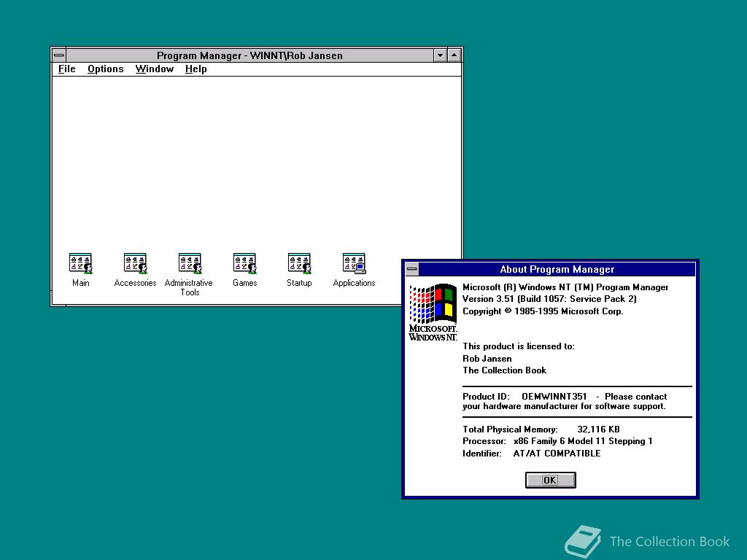Select the Rob Jansen licensee text
This screenshot has height=560, width=747.
pyautogui.click(x=487, y=358)
